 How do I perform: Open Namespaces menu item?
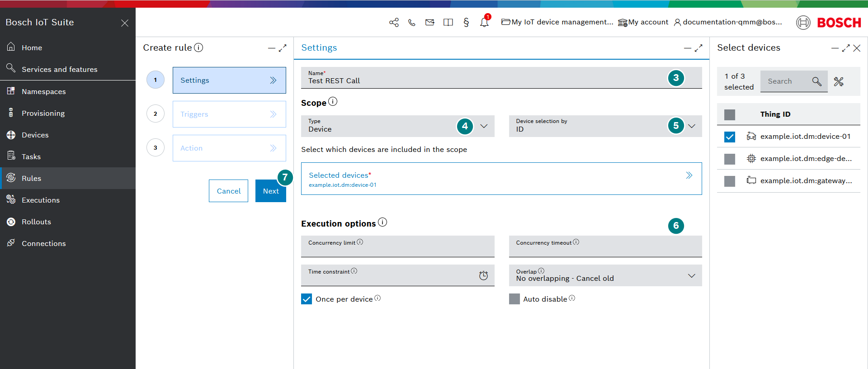pos(68,91)
